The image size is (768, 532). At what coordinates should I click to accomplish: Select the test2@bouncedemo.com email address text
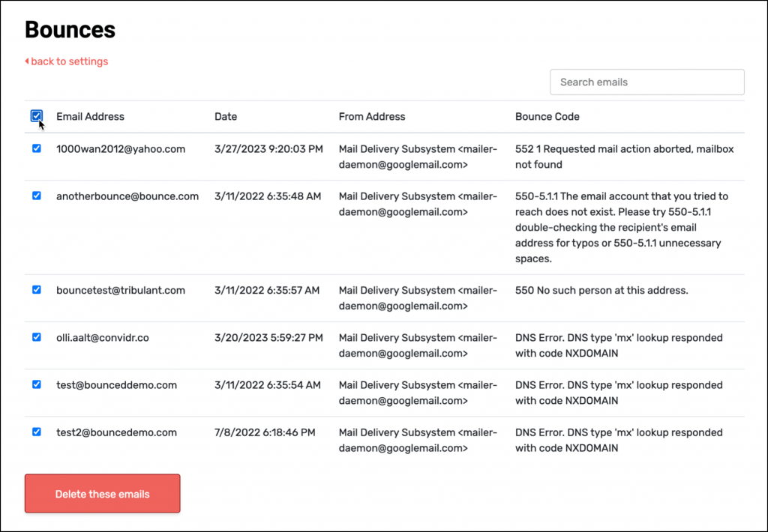116,432
